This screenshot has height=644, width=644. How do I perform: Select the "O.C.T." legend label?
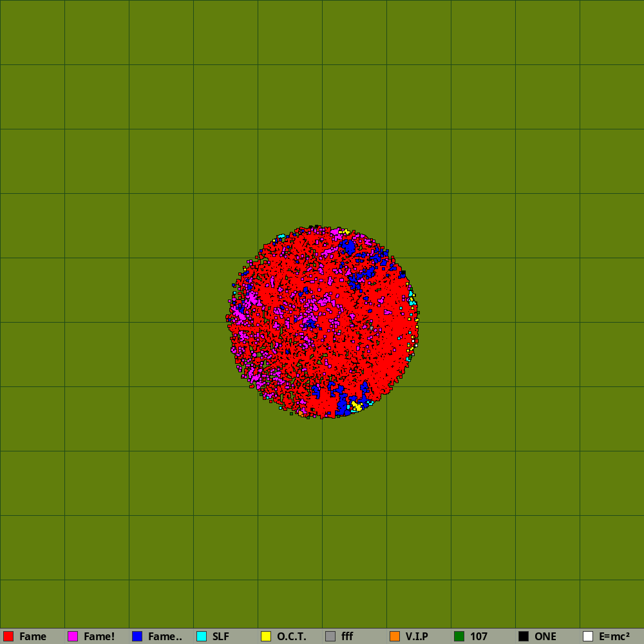[292, 637]
